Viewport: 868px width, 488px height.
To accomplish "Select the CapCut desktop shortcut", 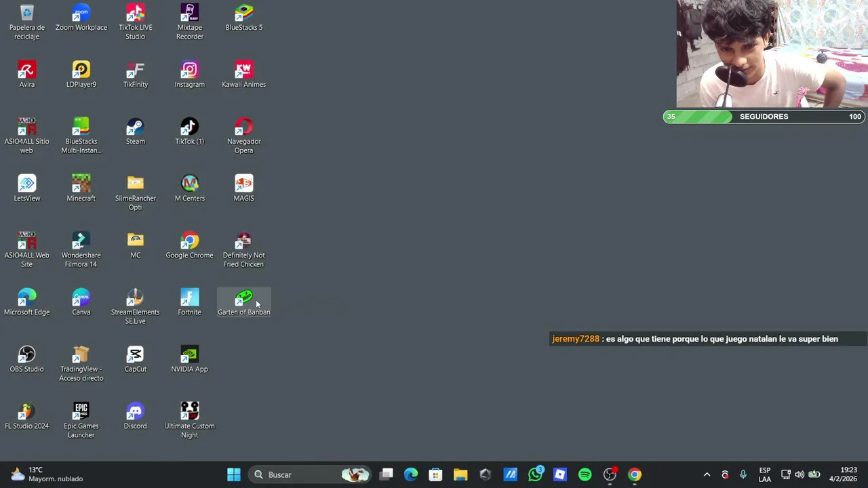I will click(x=136, y=359).
